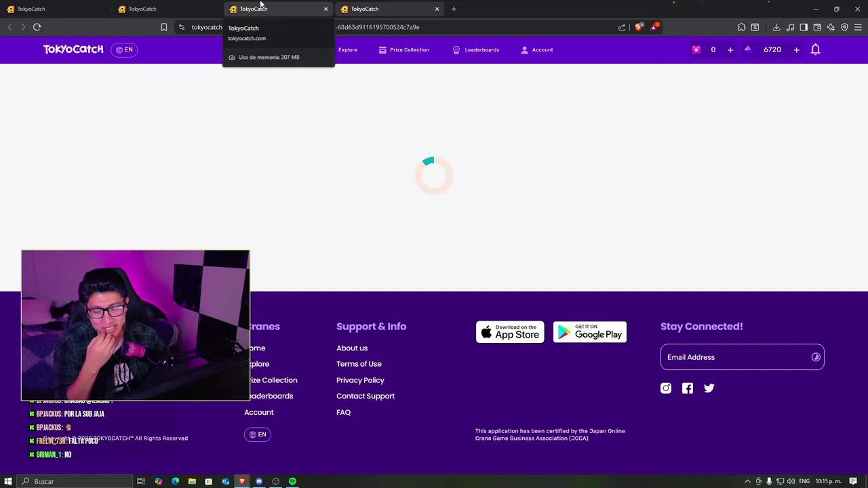Image resolution: width=868 pixels, height=488 pixels.
Task: Close the fourth TokyoCatch tab
Action: (x=437, y=9)
